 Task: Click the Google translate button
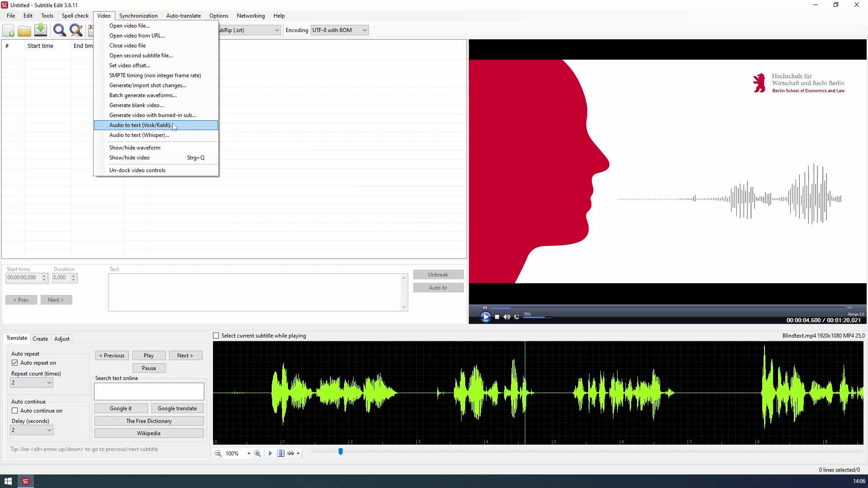pyautogui.click(x=177, y=408)
